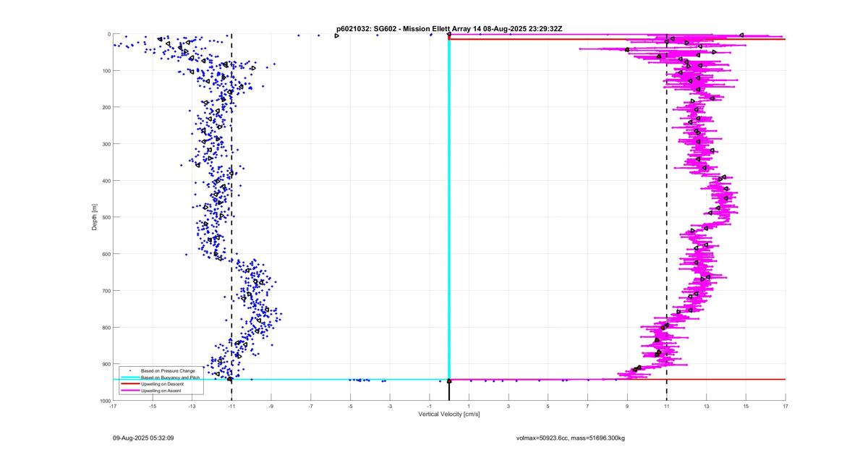Click legend entry 'Upwelling on Descent'
Screen dimensions: 868x450
click(161, 384)
